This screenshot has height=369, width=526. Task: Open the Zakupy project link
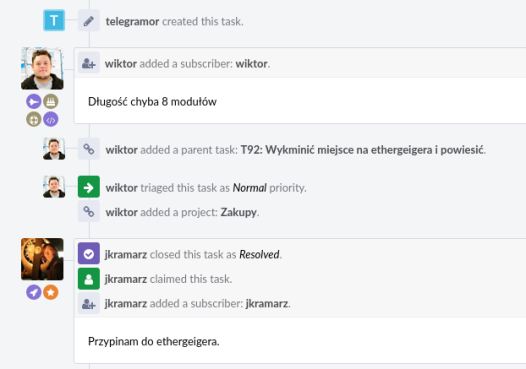coord(239,212)
